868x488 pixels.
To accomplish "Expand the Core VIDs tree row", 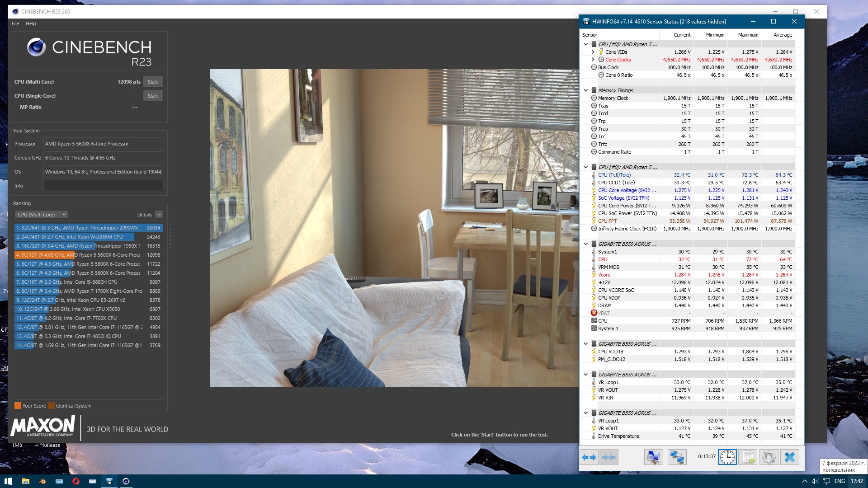I will (593, 52).
